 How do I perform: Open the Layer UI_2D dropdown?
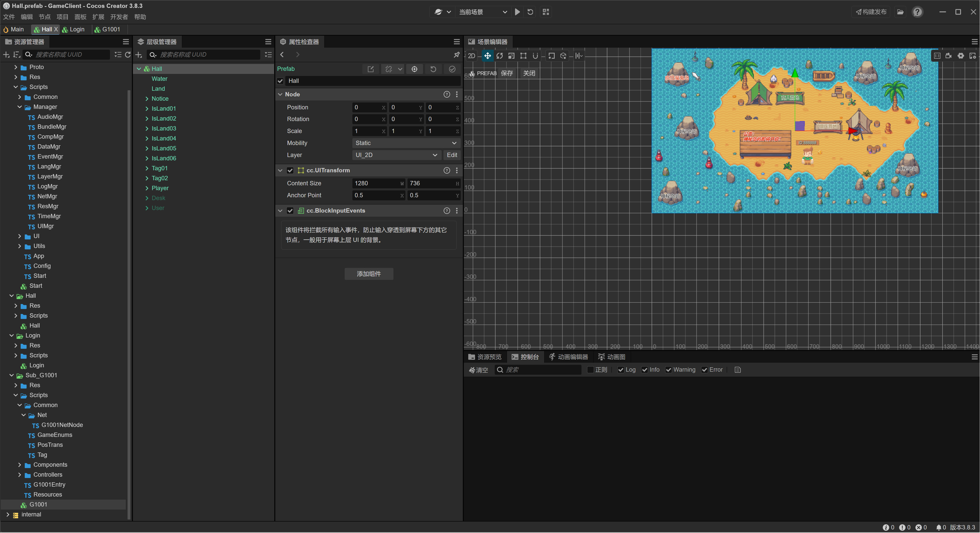(x=396, y=155)
